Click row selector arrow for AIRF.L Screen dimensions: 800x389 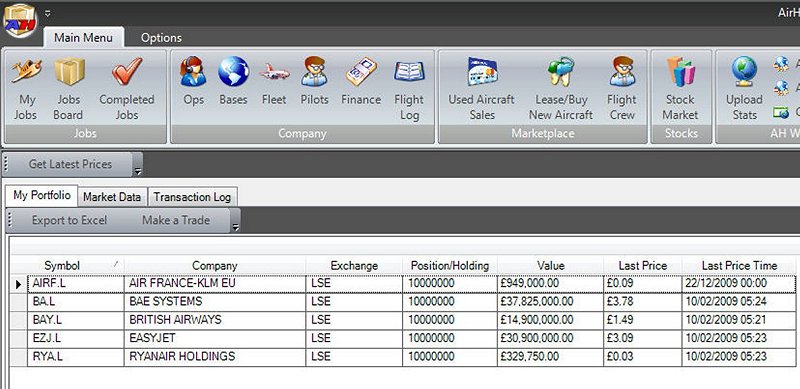(19, 284)
